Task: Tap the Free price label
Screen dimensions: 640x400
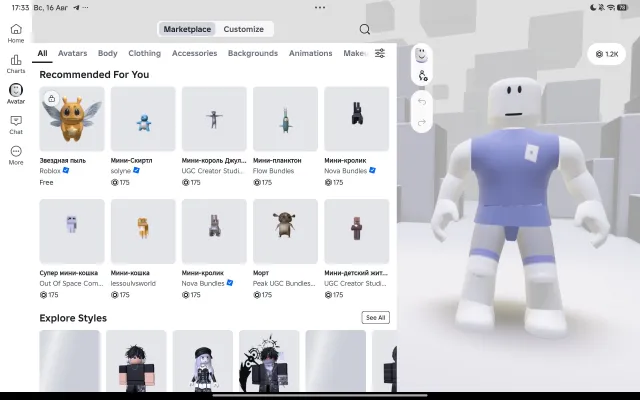Action: point(47,182)
